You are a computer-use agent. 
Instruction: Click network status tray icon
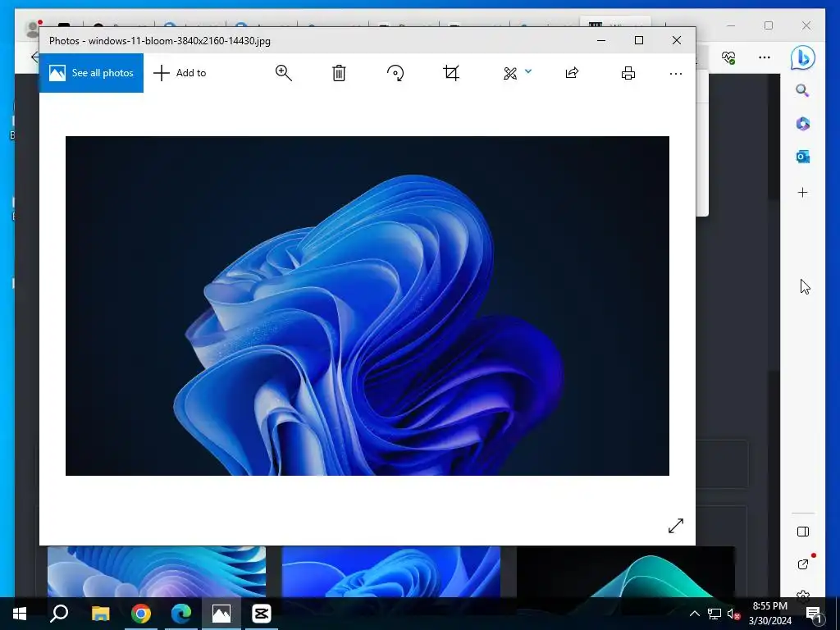pos(714,614)
